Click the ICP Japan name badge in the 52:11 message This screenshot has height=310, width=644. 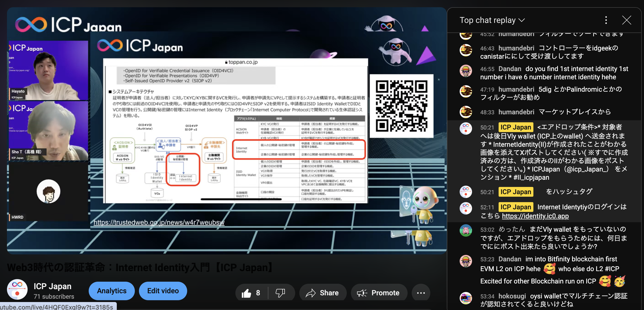[516, 207]
